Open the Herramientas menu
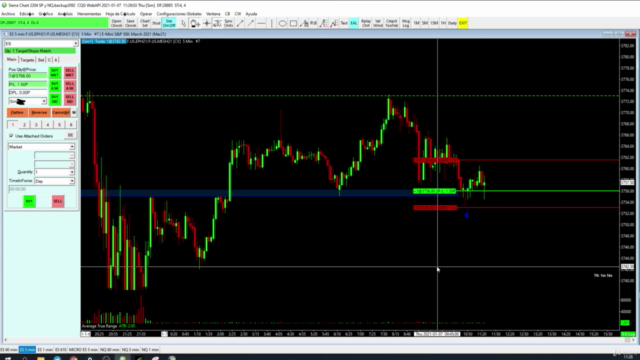 [x=89, y=14]
